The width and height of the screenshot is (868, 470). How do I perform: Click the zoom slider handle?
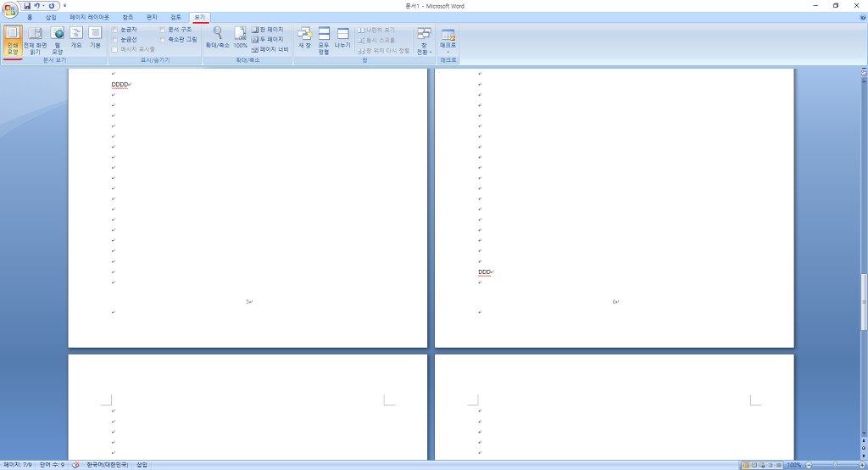(835, 465)
